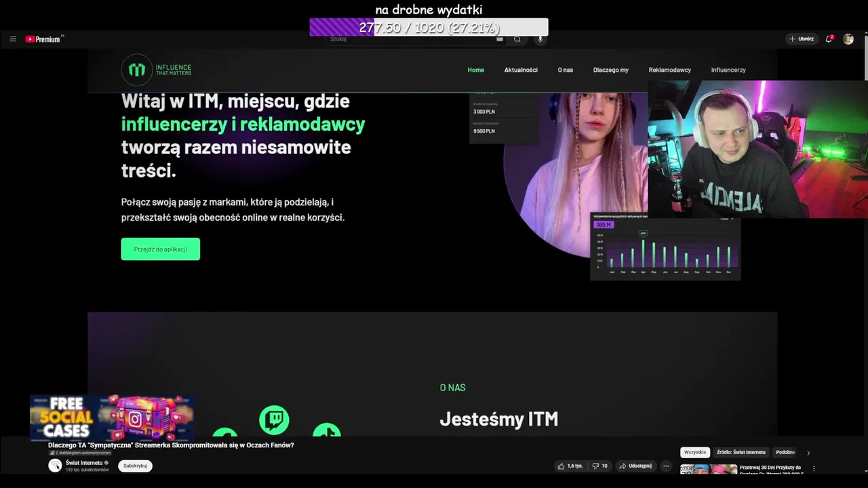The height and width of the screenshot is (488, 868).
Task: Dislike the video with thumbs down
Action: [x=599, y=466]
